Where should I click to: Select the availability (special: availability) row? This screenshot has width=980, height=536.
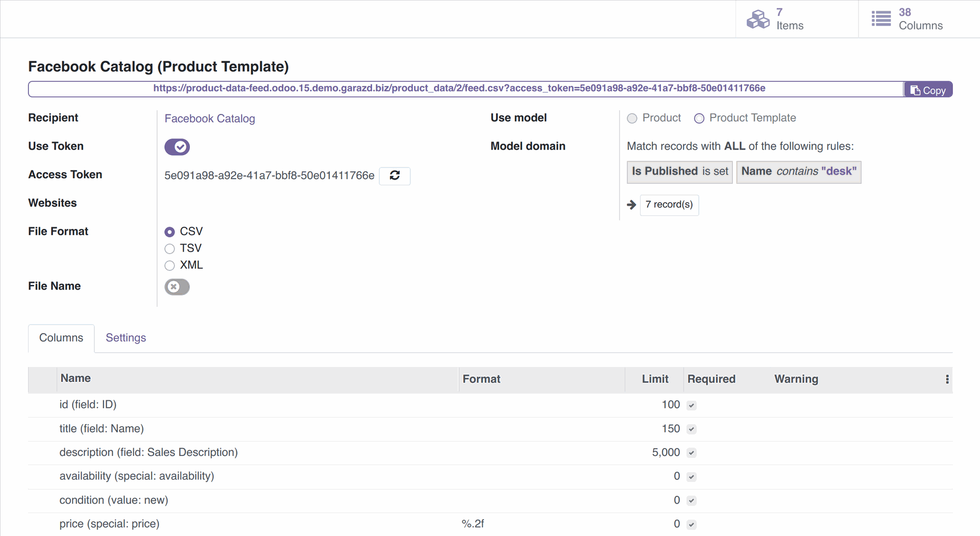tap(490, 477)
